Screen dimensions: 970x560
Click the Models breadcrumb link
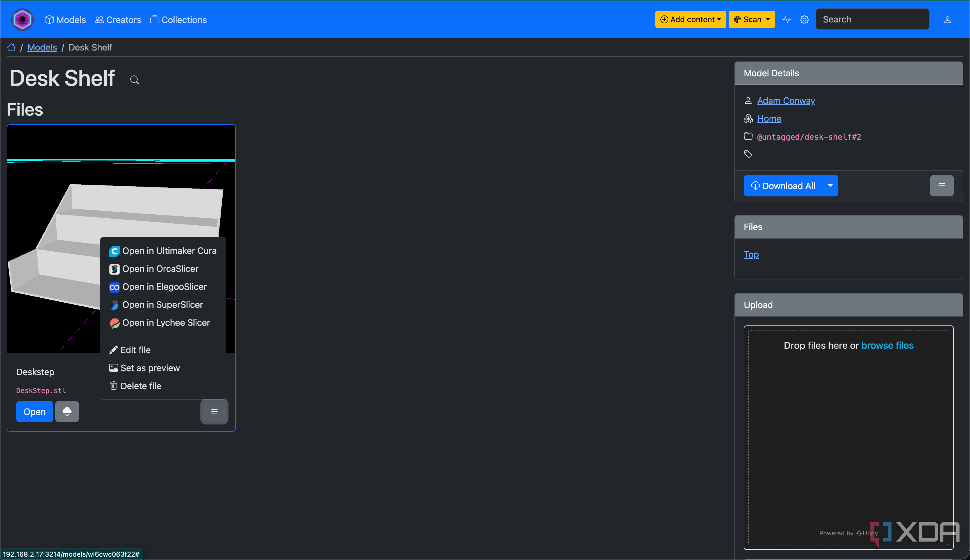pyautogui.click(x=42, y=47)
